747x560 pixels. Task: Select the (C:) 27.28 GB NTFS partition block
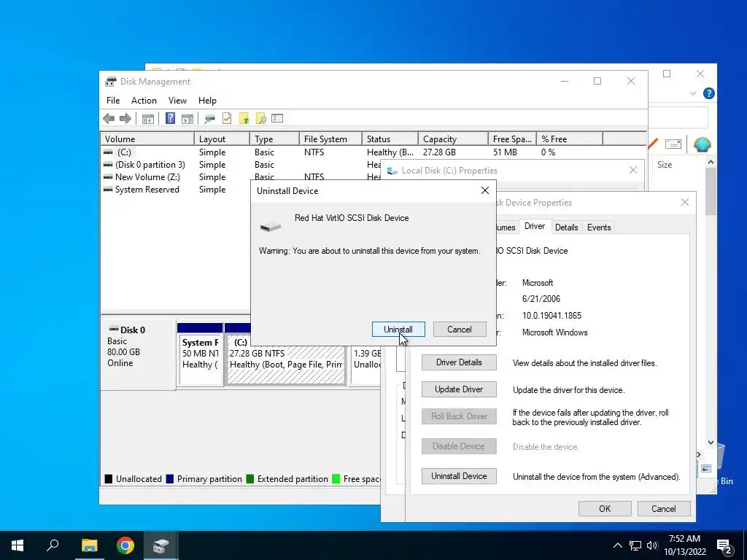pyautogui.click(x=286, y=359)
